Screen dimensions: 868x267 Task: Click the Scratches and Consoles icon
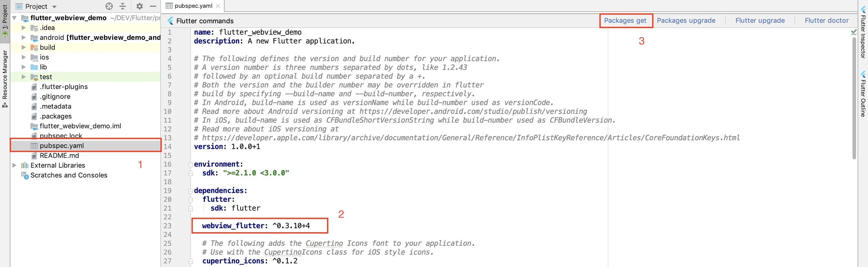click(25, 175)
